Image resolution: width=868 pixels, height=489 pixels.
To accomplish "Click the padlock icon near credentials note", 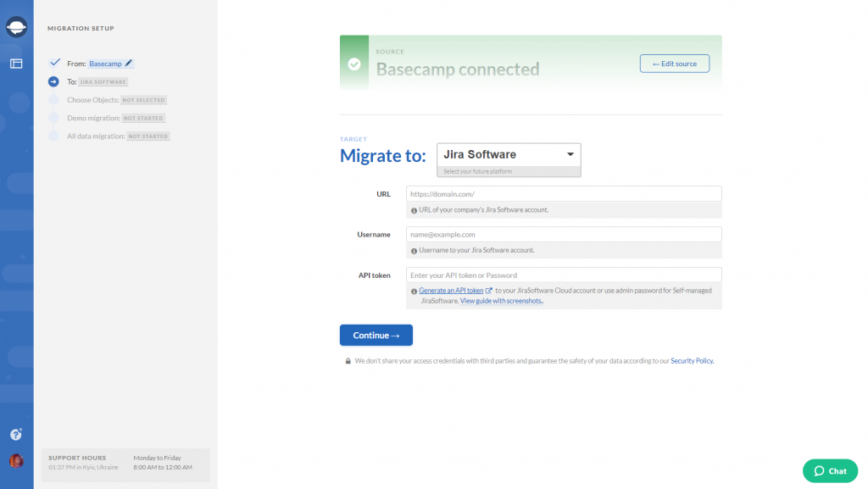I will point(347,360).
